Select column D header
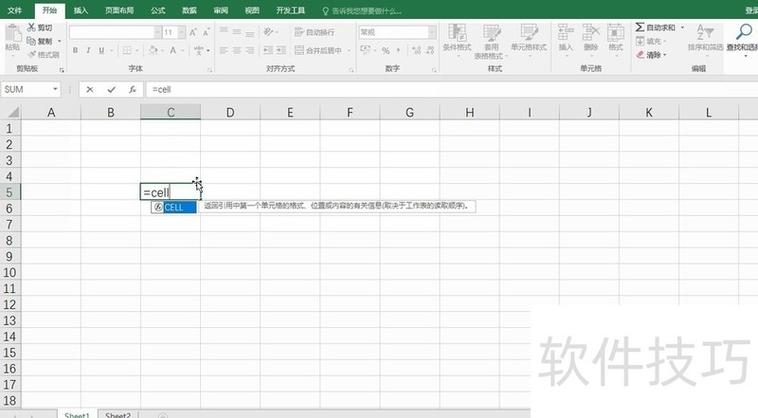758x418 pixels. (230, 113)
